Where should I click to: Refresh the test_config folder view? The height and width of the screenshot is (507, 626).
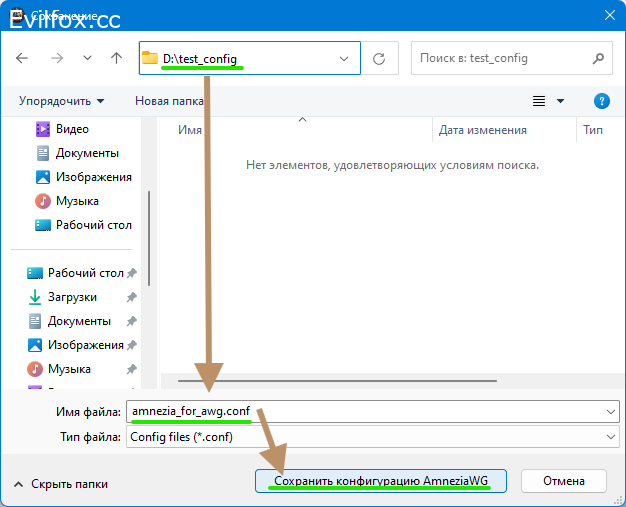tap(379, 59)
